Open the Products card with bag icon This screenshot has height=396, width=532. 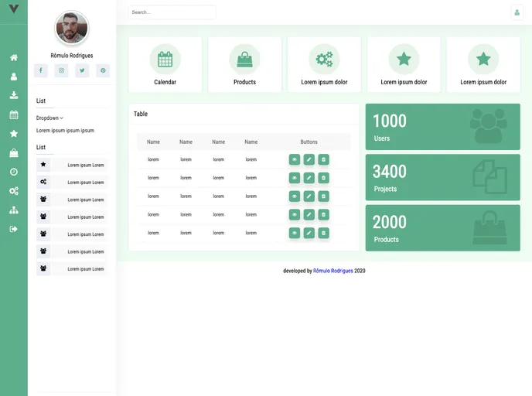point(244,65)
